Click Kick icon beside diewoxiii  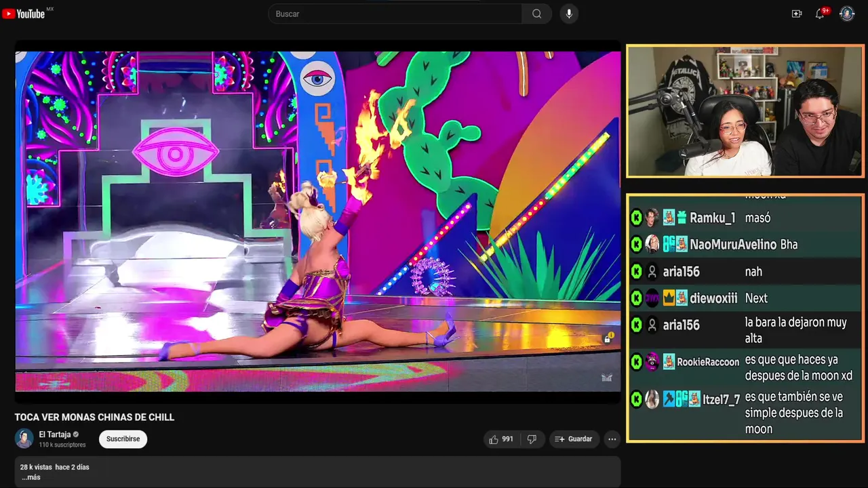click(x=636, y=298)
